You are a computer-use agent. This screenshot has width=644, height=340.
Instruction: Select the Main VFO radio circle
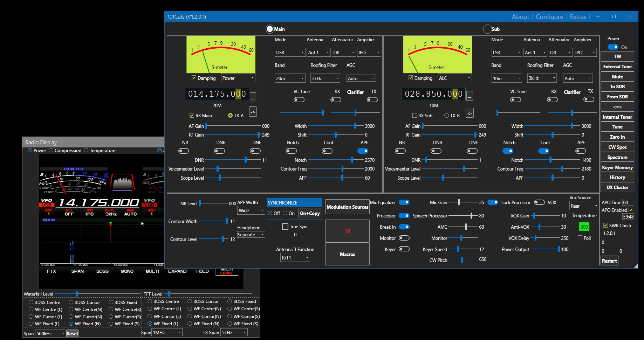click(x=270, y=29)
